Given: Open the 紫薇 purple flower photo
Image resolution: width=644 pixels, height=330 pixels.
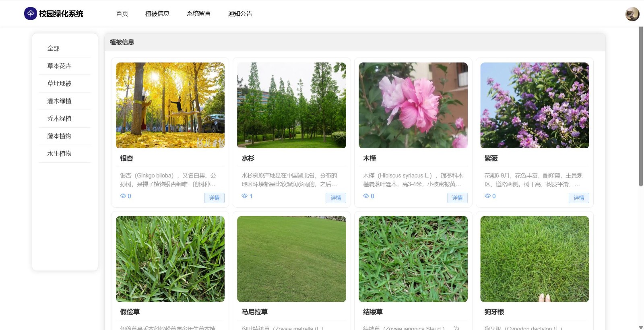Looking at the screenshot, I should pos(535,105).
